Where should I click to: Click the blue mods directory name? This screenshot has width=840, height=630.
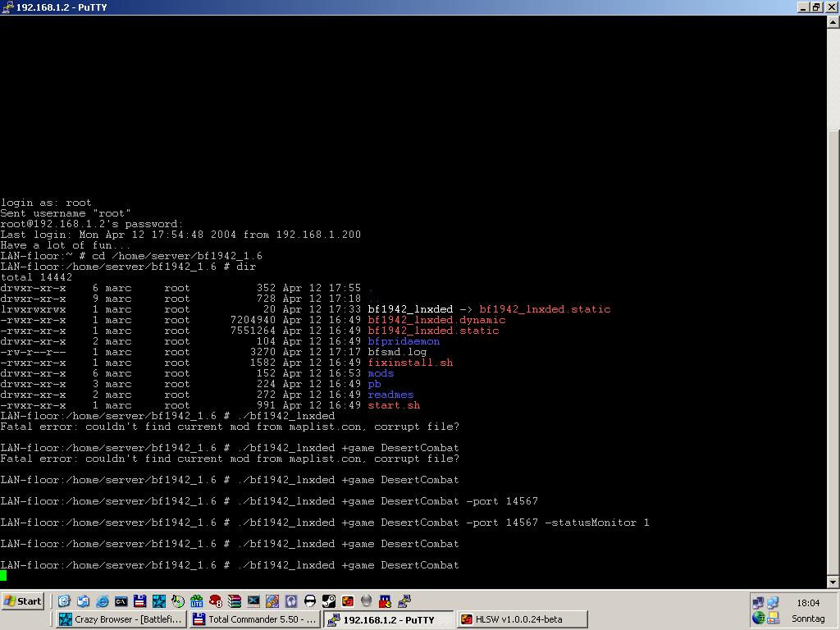pyautogui.click(x=381, y=373)
